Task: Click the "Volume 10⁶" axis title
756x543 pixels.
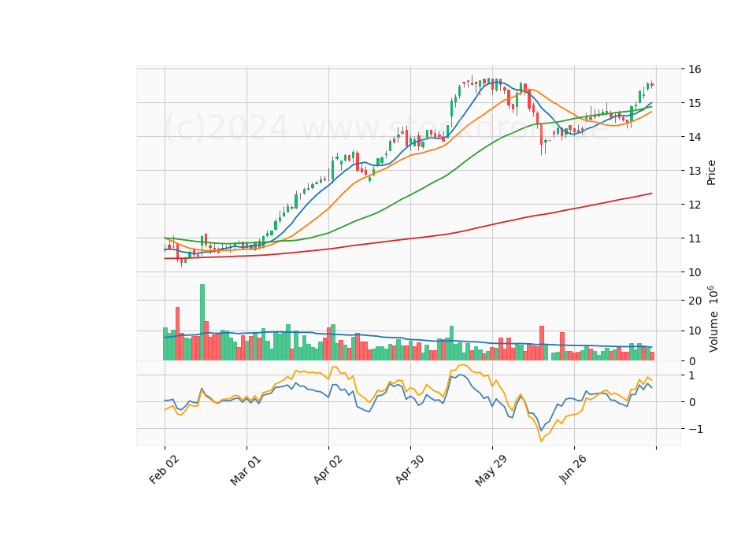Action: pos(713,319)
